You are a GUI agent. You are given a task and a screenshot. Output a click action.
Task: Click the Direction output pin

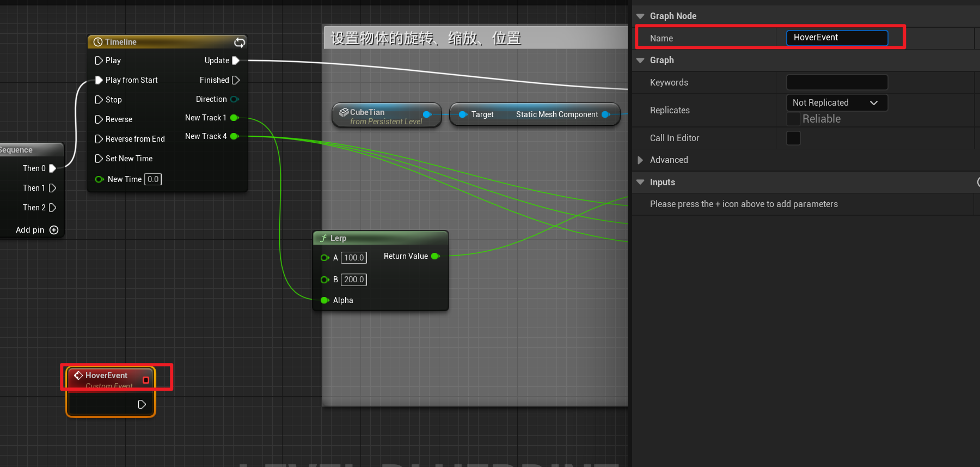coord(235,99)
